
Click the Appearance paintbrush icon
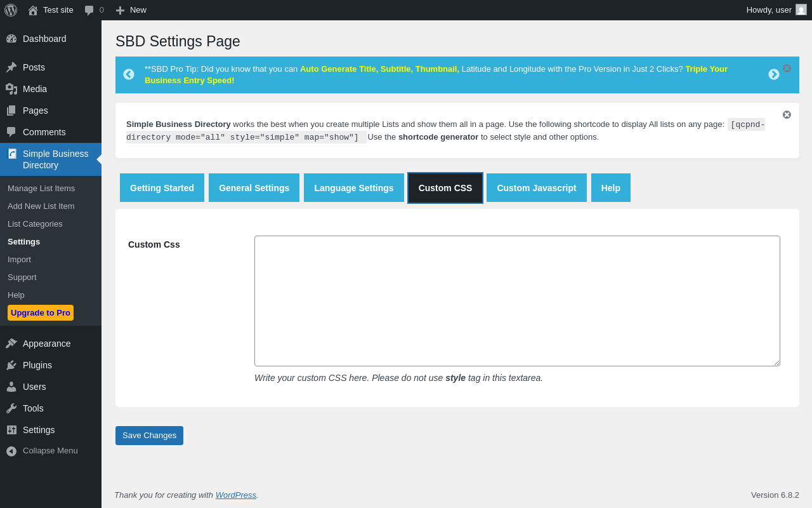[x=11, y=344]
